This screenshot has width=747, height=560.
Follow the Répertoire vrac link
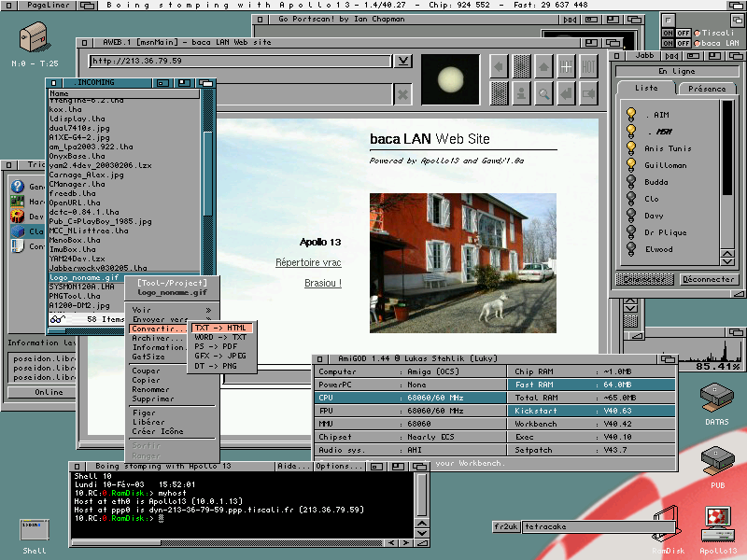308,263
